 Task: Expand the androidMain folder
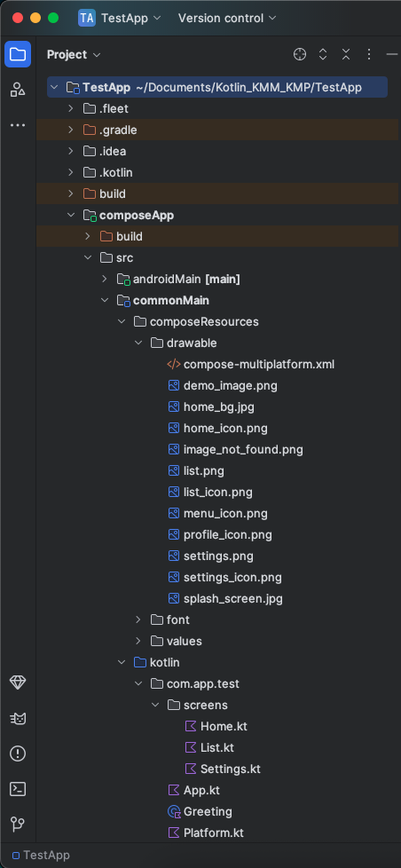105,279
